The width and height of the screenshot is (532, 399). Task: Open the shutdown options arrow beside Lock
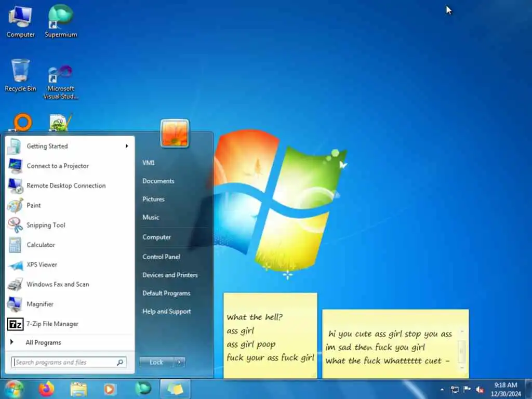[179, 362]
